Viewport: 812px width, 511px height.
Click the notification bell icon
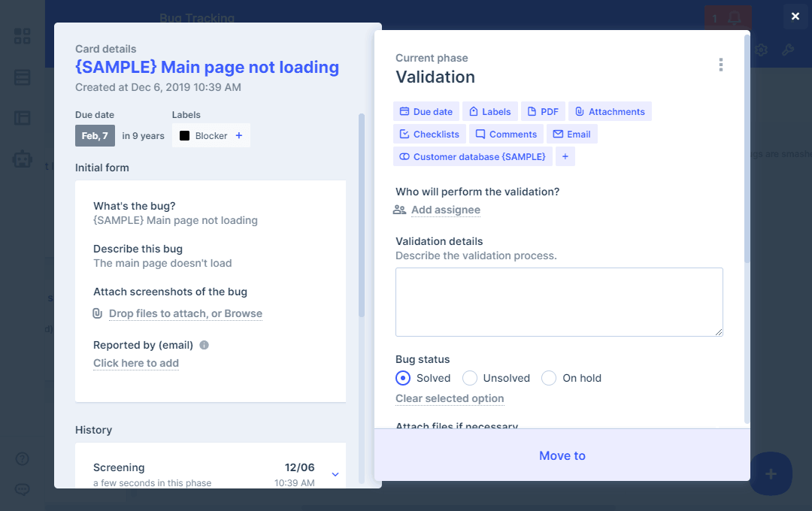pos(735,18)
